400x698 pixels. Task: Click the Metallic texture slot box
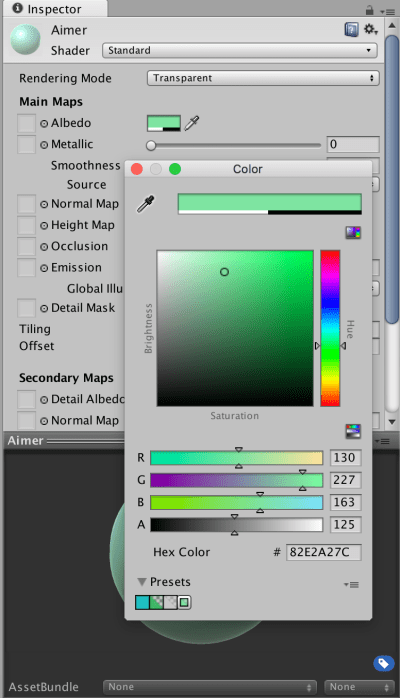click(x=26, y=145)
